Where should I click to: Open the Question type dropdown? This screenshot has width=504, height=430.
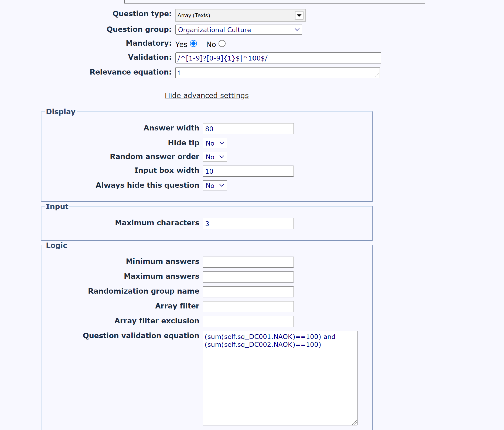(x=240, y=15)
